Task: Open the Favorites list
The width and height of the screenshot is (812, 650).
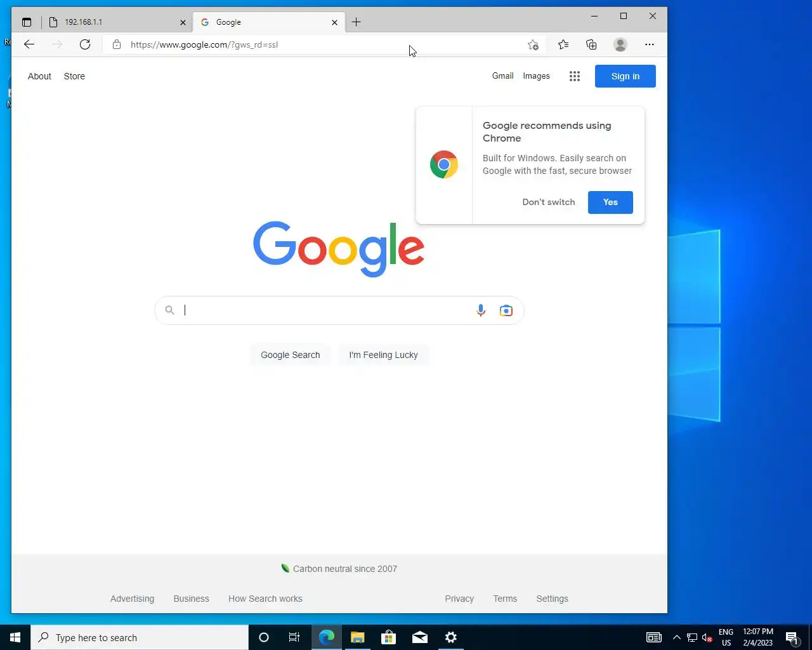Action: coord(563,44)
